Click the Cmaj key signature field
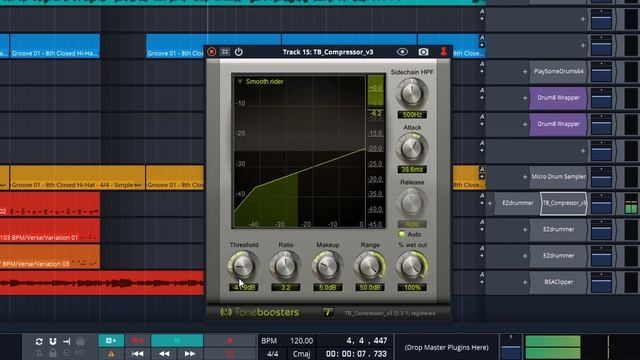The image size is (640, 360). pyautogui.click(x=301, y=353)
